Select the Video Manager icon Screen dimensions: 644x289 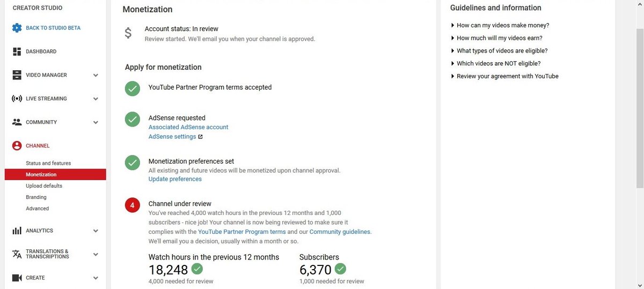point(17,75)
